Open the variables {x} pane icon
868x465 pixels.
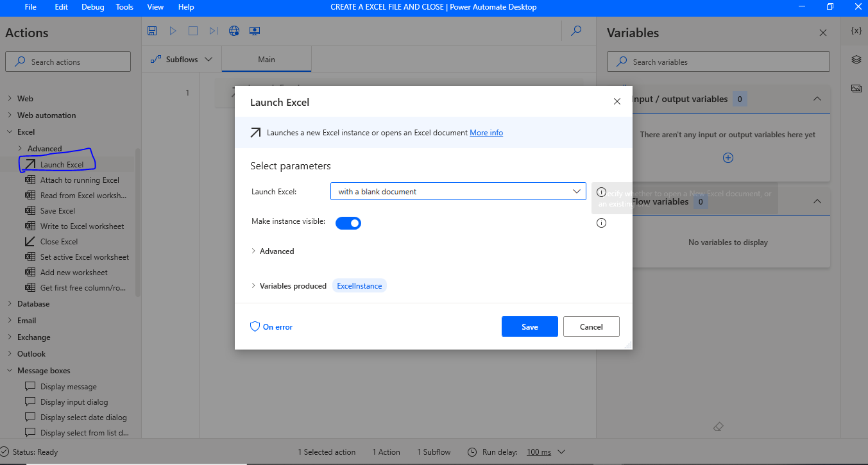[x=856, y=31]
